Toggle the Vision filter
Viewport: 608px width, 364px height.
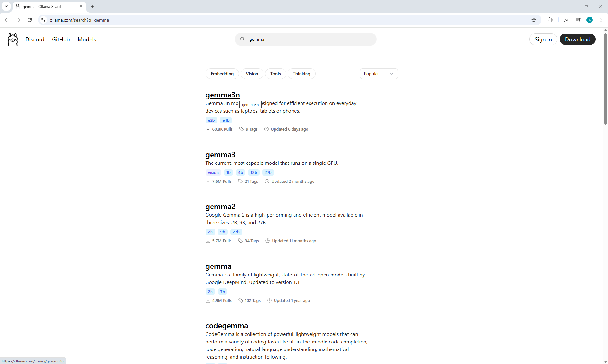coord(252,74)
